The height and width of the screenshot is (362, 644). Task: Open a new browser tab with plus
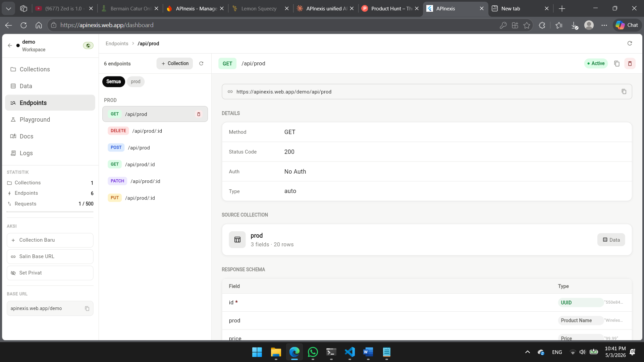click(x=562, y=9)
